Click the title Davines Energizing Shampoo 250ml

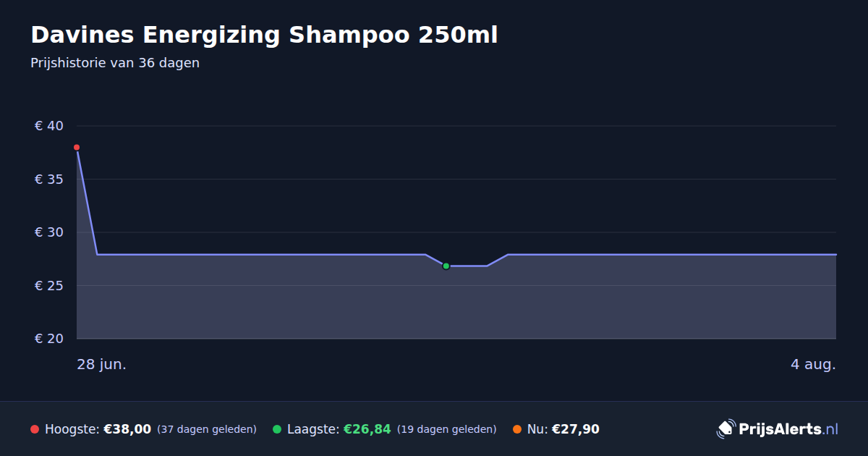[264, 35]
